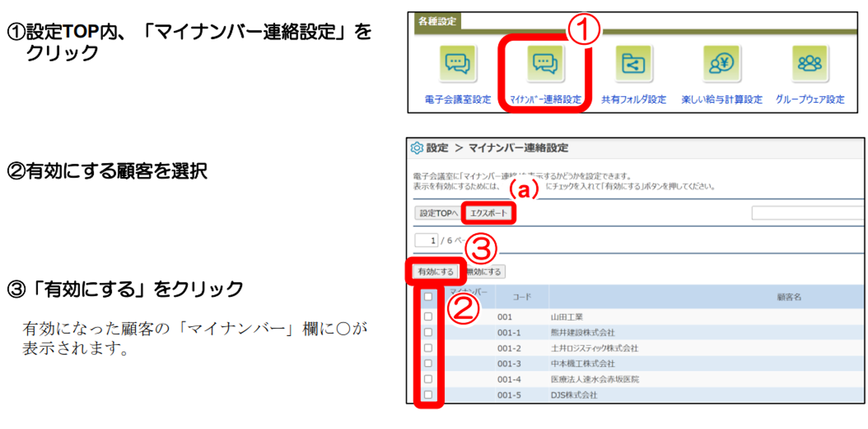Open the マイナンバー連絡設定 icon
The width and height of the screenshot is (868, 429).
pos(545,63)
